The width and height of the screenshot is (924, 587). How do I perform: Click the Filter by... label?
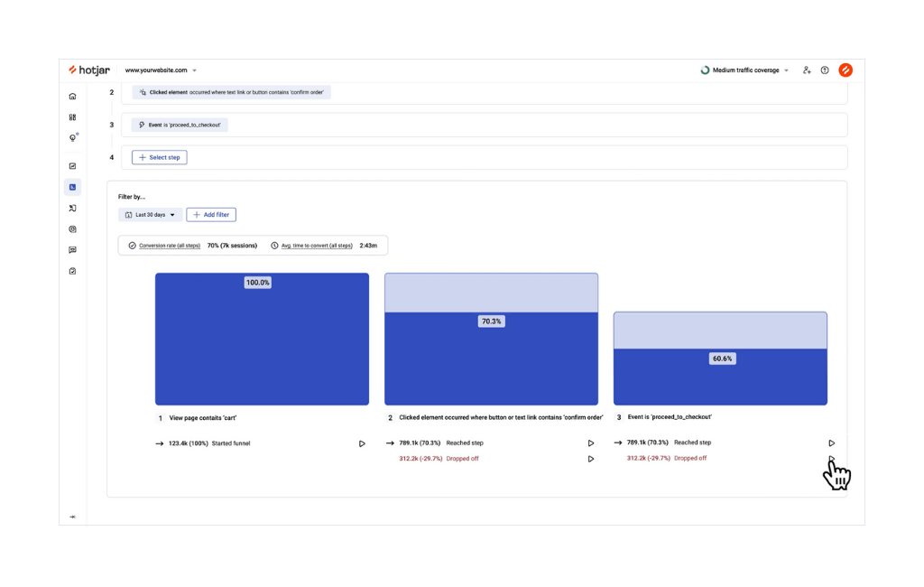(x=132, y=197)
